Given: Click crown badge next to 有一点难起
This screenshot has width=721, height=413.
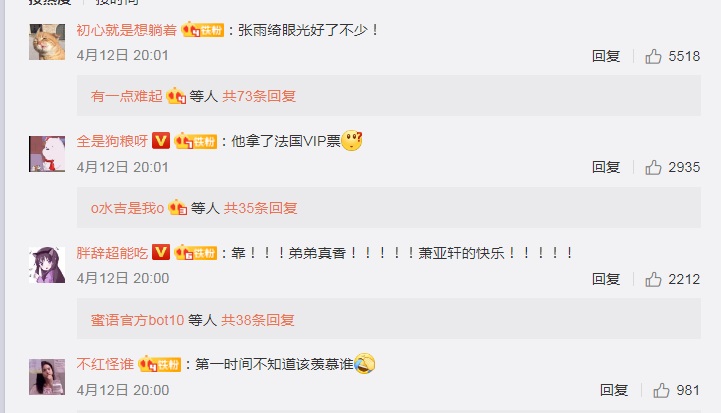Looking at the screenshot, I should [176, 96].
